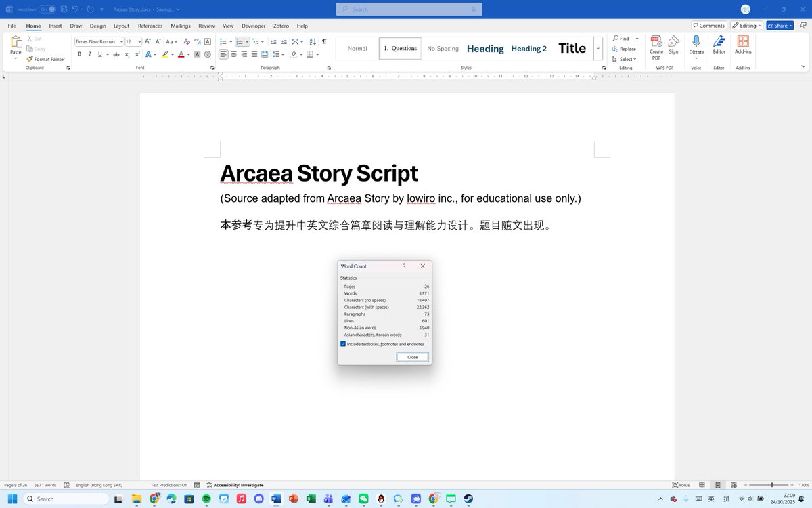
Task: Open borders dropdown arrow
Action: [x=317, y=54]
